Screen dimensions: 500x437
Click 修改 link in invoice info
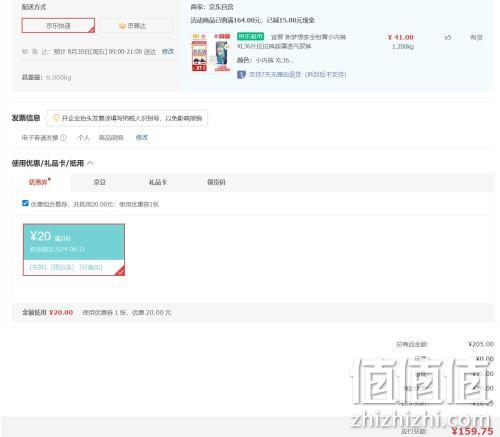[142, 138]
